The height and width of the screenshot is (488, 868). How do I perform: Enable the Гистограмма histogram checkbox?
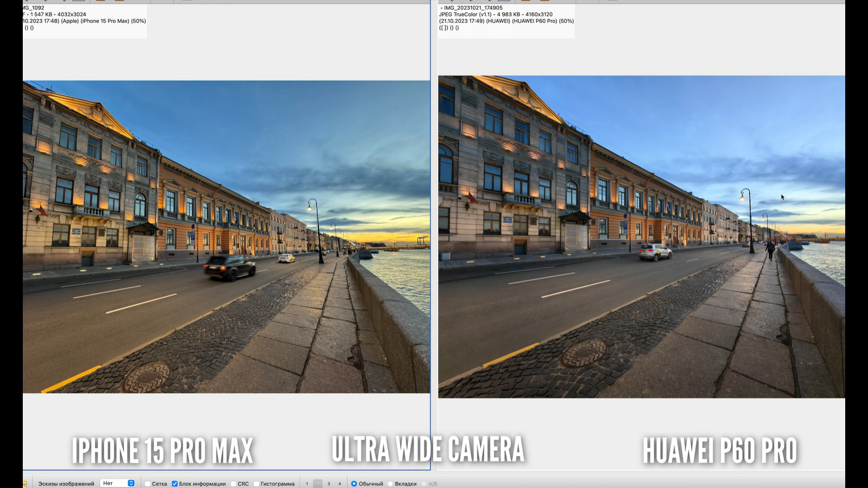256,484
